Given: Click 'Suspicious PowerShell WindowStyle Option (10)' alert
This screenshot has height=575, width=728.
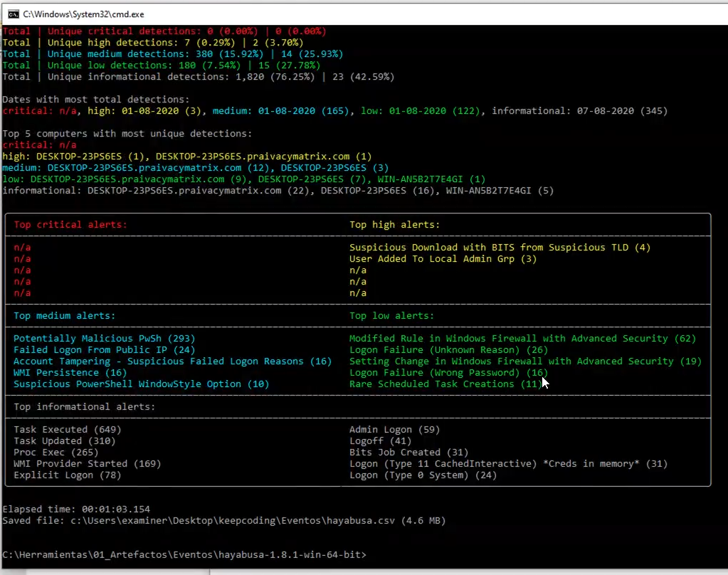Looking at the screenshot, I should [x=141, y=384].
